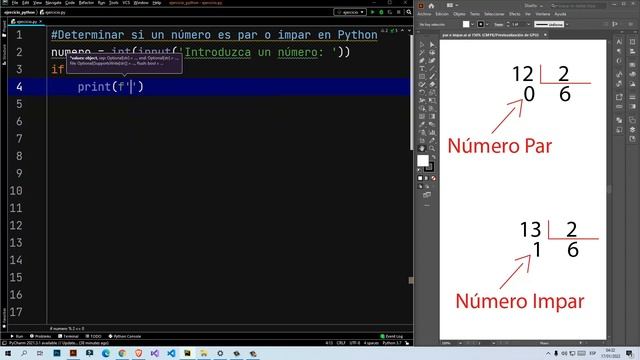Open PyCharm Refactor menu
Image resolution: width=640 pixels, height=360 pixels.
86,3
